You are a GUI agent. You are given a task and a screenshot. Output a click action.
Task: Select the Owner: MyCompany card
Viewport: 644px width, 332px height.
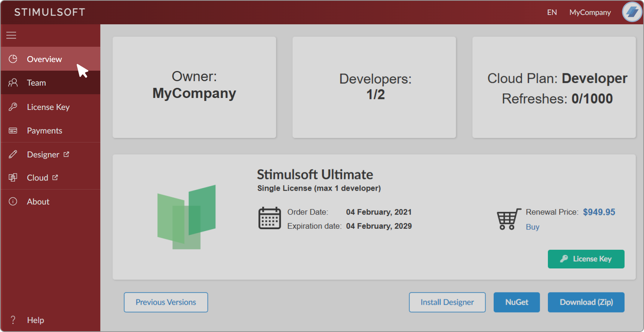pyautogui.click(x=194, y=87)
